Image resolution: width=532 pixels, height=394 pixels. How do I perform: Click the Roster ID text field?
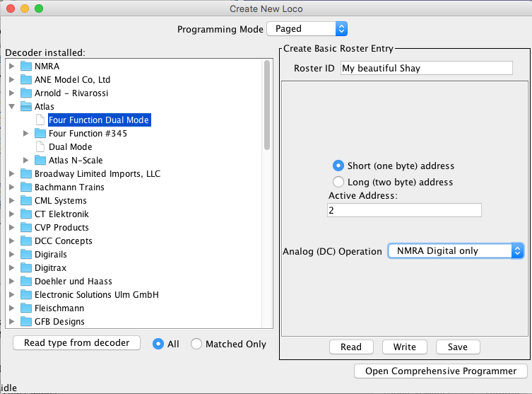click(426, 69)
